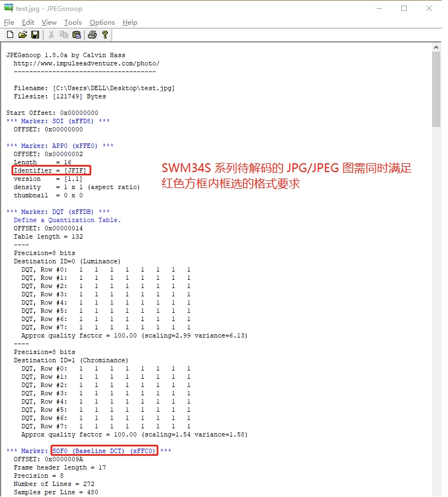Open the File menu
448x497 pixels.
point(9,23)
